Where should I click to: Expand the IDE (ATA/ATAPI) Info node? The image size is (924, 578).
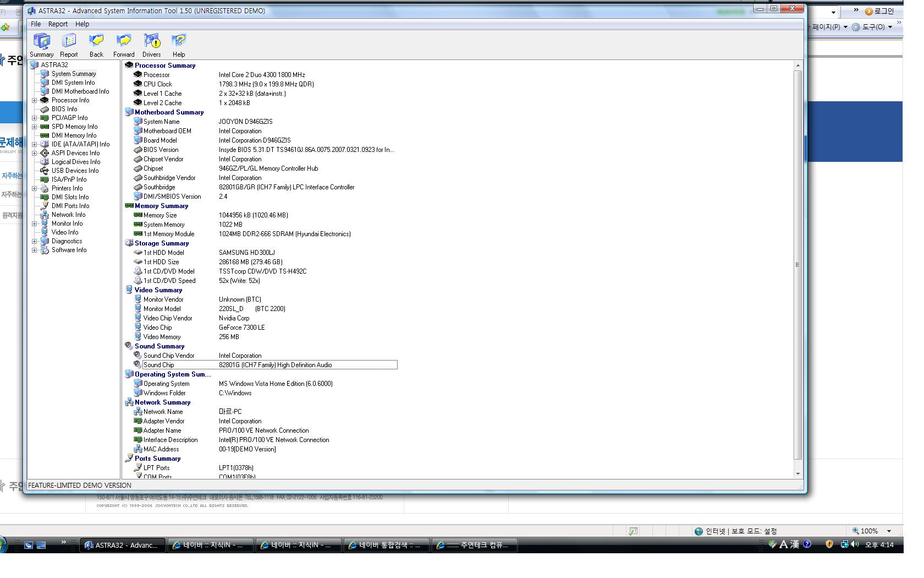(35, 144)
